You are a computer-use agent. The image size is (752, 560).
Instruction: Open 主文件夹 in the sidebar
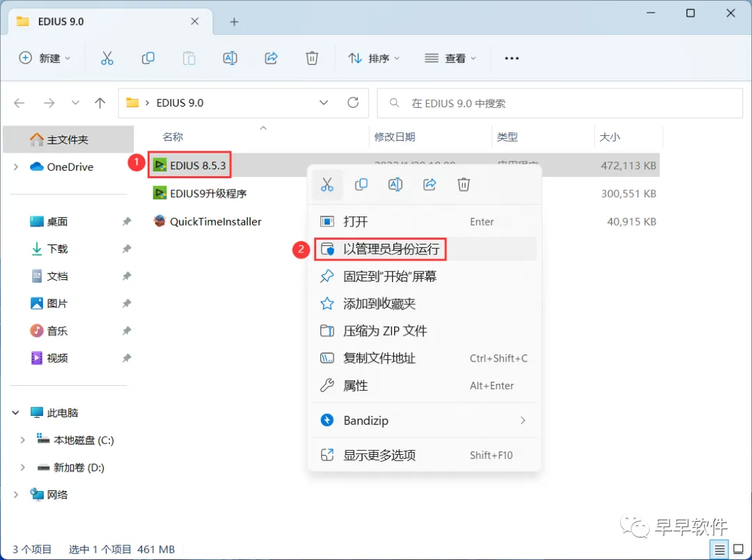[68, 139]
